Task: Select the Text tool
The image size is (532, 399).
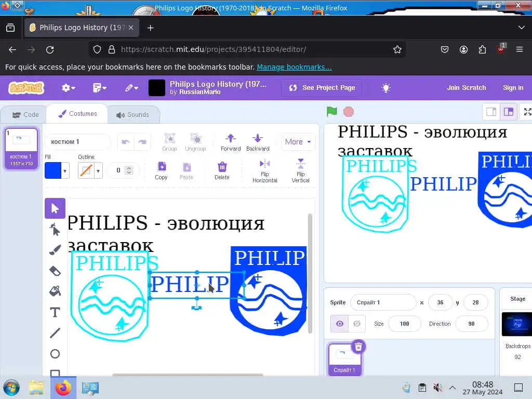Action: point(55,312)
